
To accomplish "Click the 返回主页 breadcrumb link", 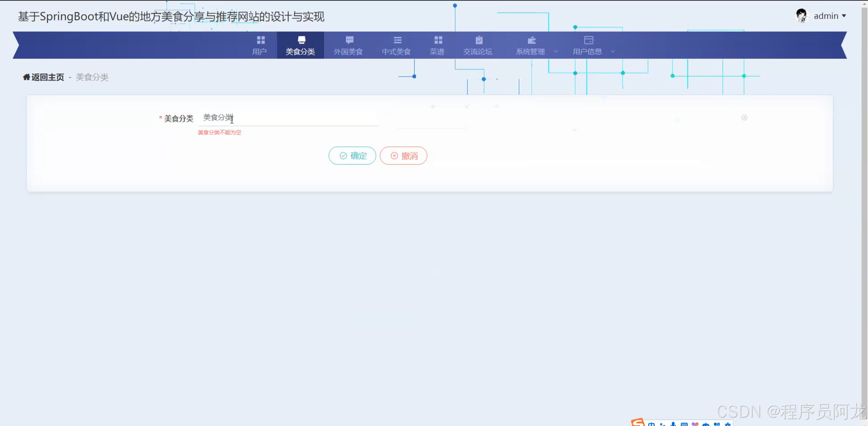I will click(48, 77).
